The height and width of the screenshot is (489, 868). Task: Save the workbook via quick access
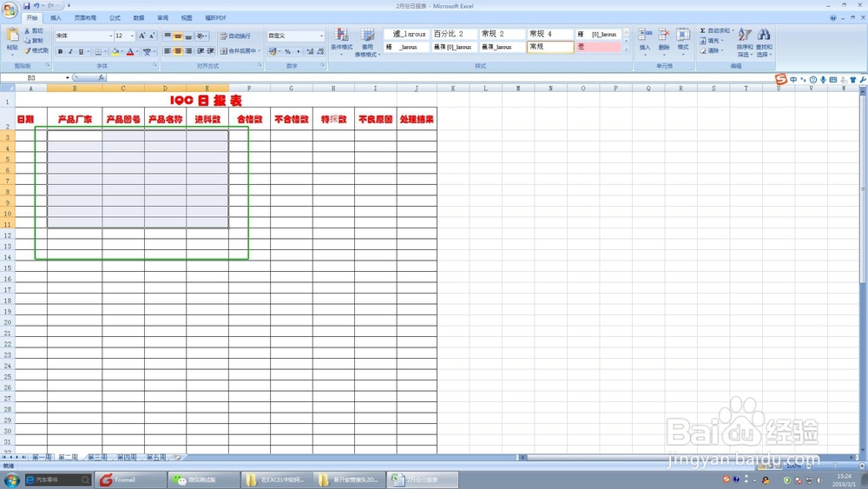point(27,5)
